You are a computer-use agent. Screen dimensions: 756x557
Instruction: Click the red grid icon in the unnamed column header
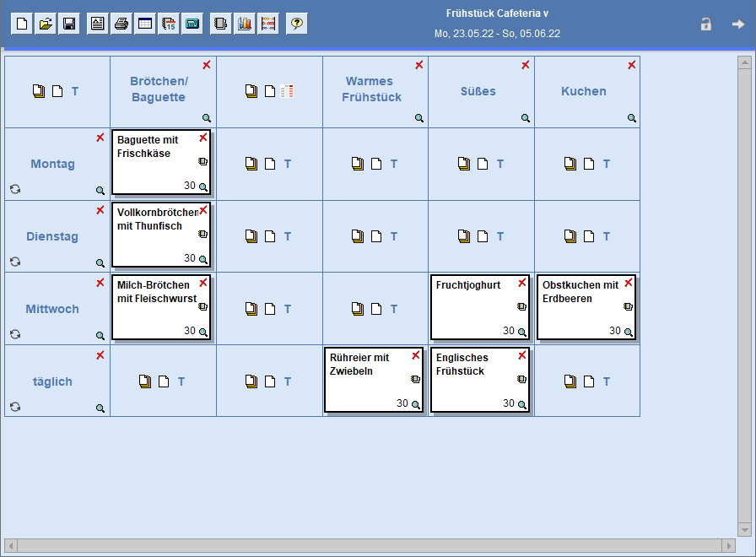pyautogui.click(x=288, y=91)
